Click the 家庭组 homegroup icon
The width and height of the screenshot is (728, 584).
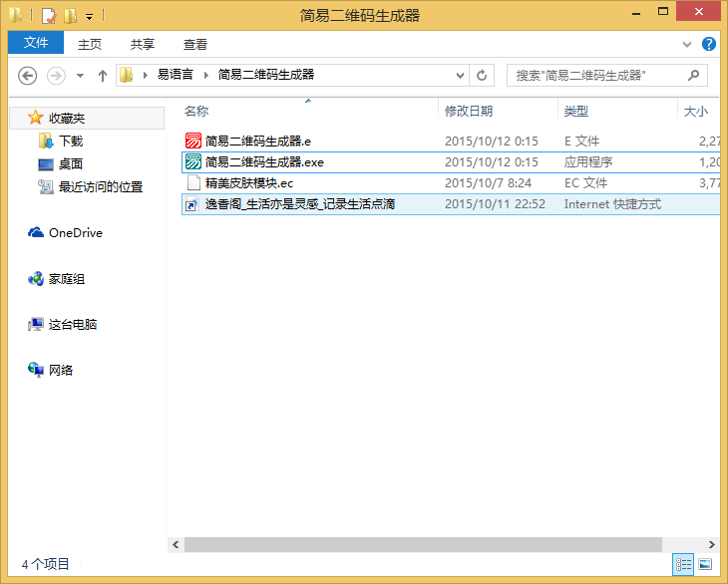pyautogui.click(x=36, y=279)
